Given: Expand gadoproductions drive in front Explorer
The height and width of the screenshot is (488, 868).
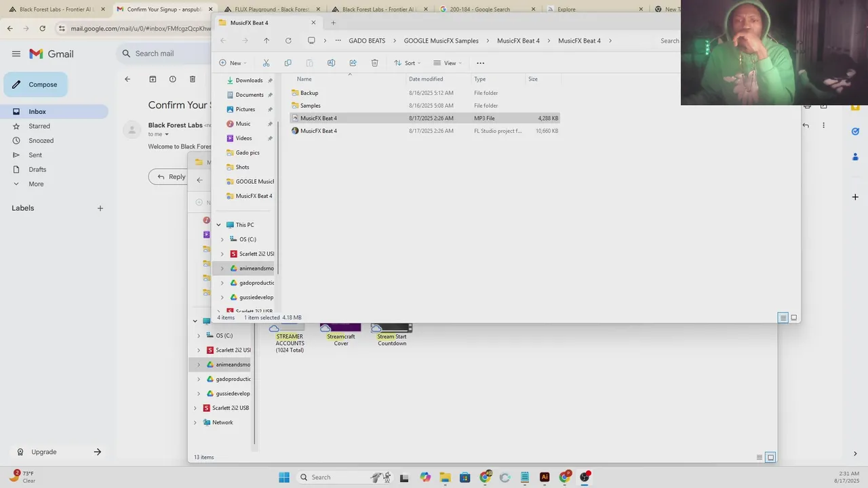Looking at the screenshot, I should coord(222,283).
